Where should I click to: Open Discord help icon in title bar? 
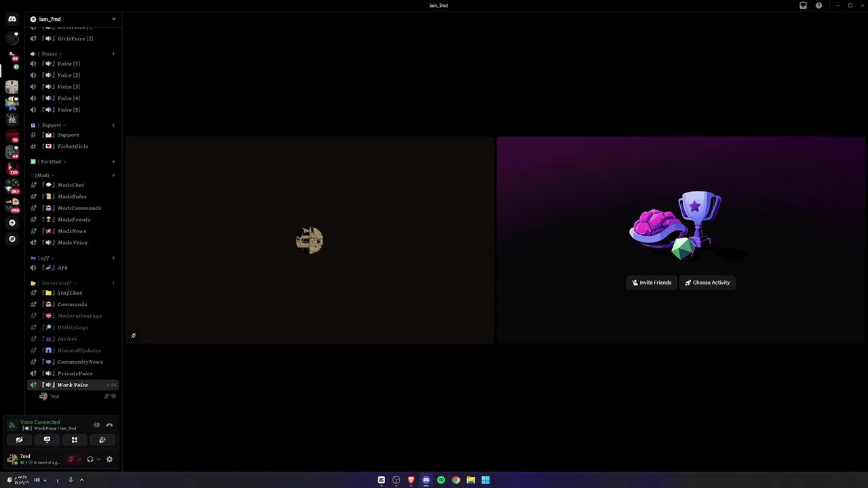coord(818,5)
